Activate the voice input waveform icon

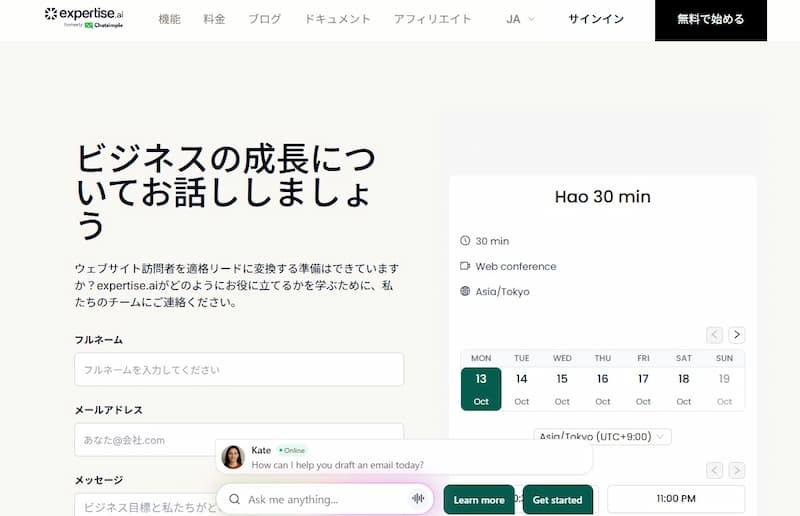(418, 499)
